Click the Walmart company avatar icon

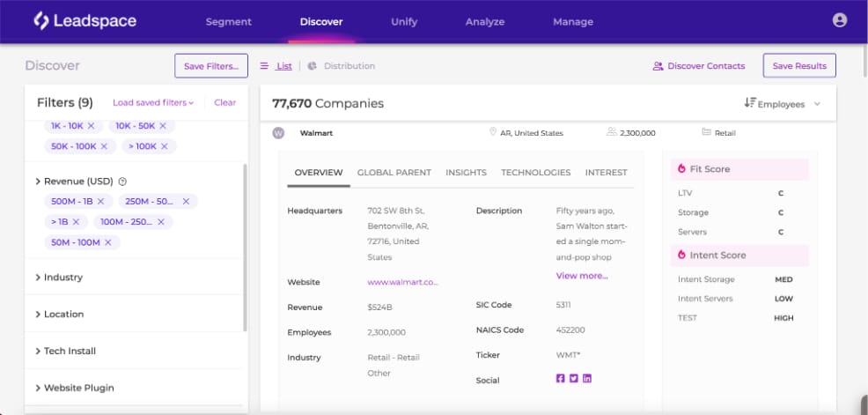coord(278,133)
